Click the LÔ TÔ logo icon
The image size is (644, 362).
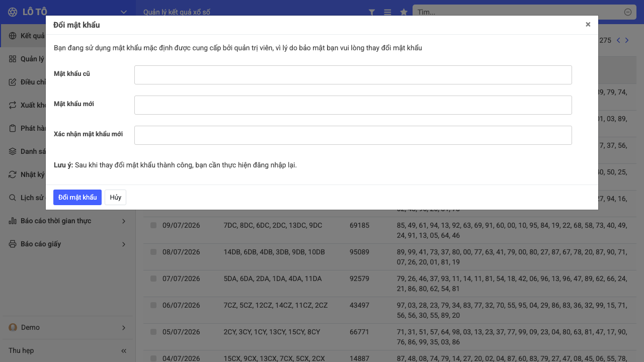pos(13,12)
